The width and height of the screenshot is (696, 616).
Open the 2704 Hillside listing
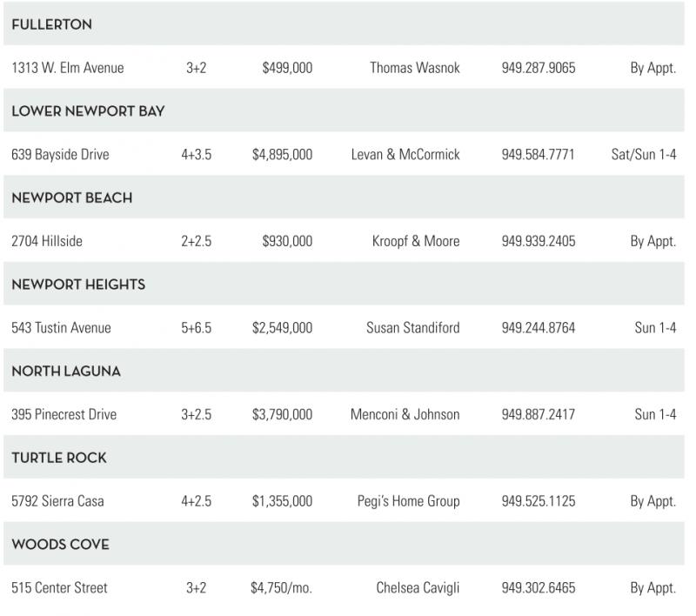[47, 241]
